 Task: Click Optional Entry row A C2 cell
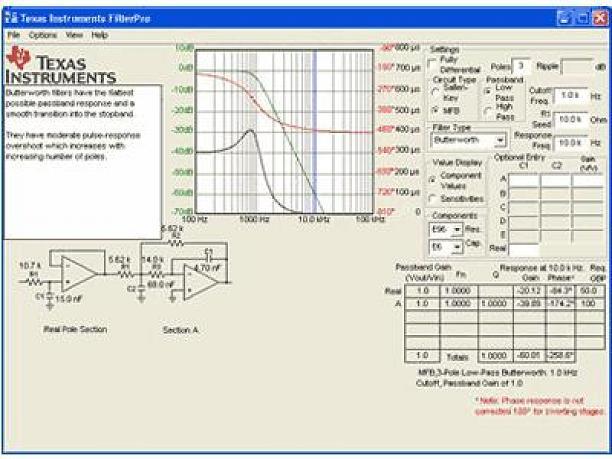click(555, 180)
